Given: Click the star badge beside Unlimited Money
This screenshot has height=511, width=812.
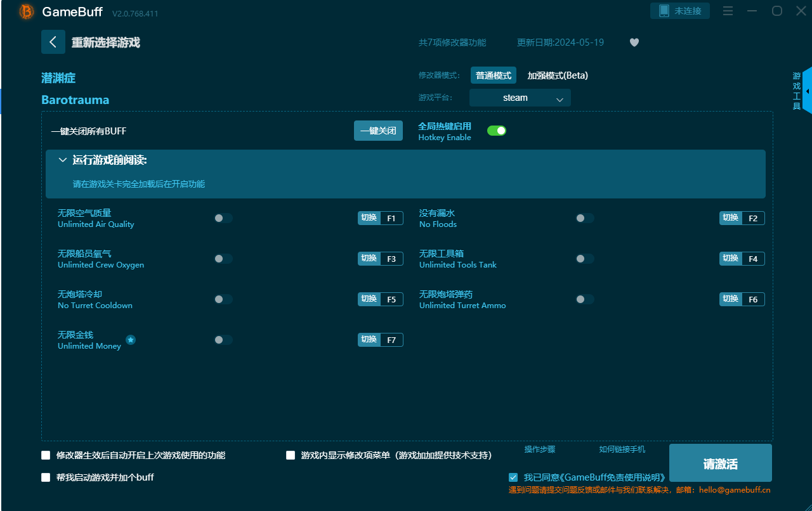Looking at the screenshot, I should 131,340.
